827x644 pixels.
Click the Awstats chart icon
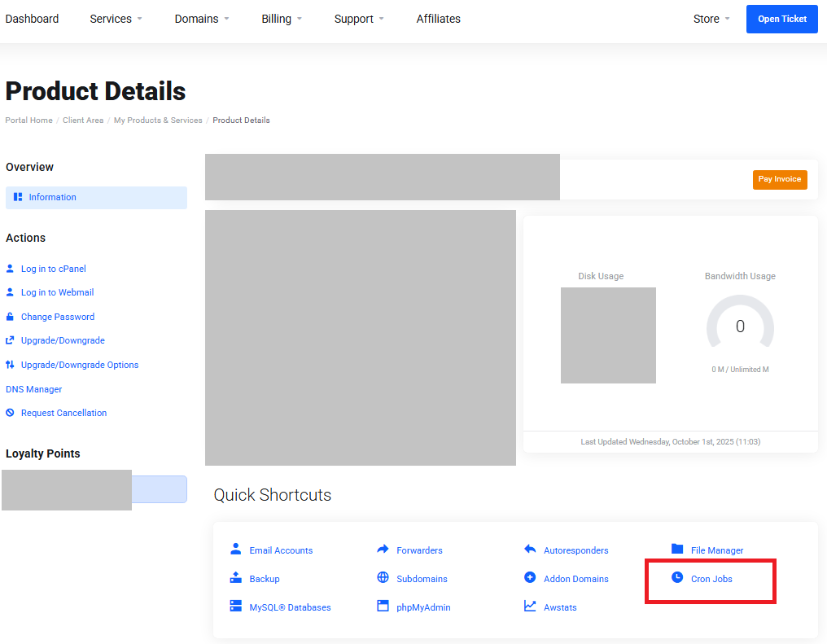[x=530, y=606]
